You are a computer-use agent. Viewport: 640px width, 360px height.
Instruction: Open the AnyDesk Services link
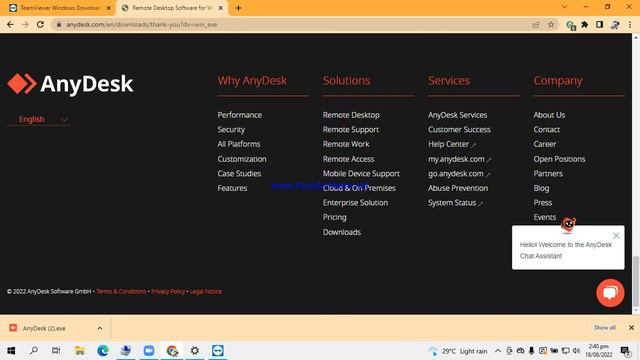(x=457, y=115)
